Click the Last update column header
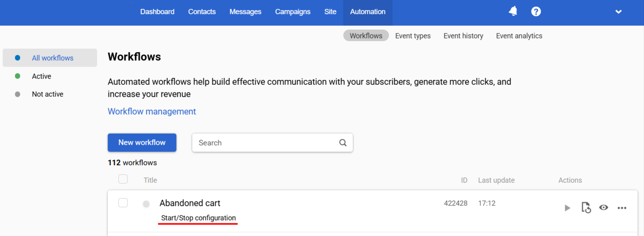The height and width of the screenshot is (236, 644). (496, 180)
